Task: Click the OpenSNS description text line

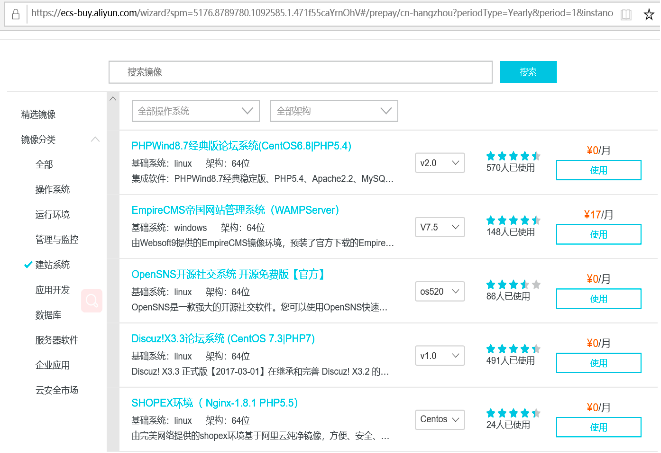Action: [x=260, y=307]
